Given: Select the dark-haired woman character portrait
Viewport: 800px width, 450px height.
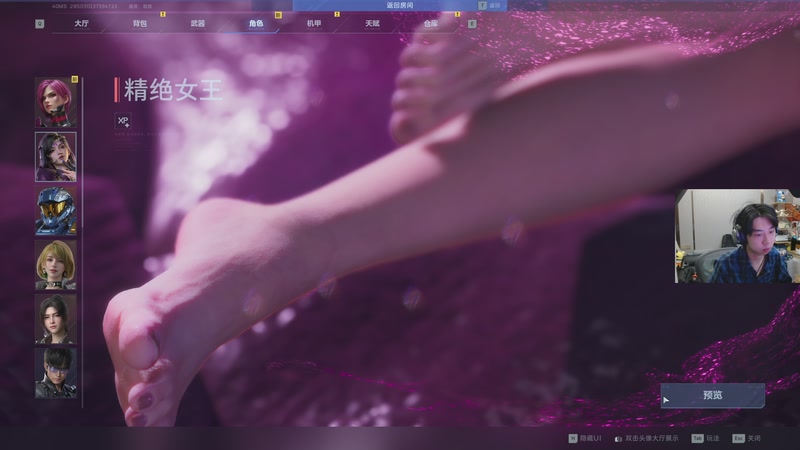Looking at the screenshot, I should pos(56,319).
